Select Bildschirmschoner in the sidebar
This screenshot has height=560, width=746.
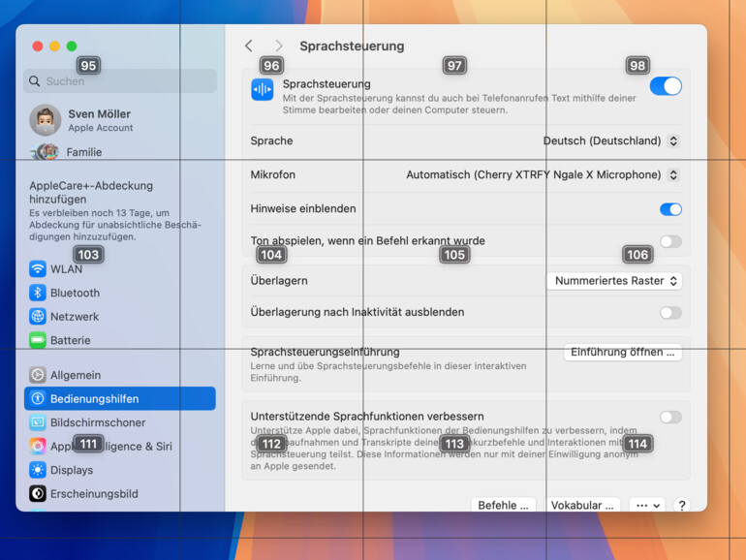click(120, 422)
